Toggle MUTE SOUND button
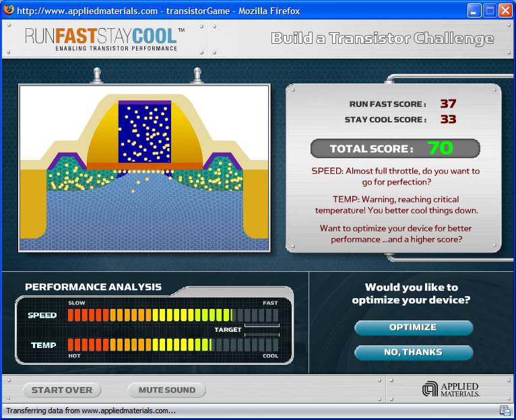Screen dimensions: 516x420 coord(167,390)
